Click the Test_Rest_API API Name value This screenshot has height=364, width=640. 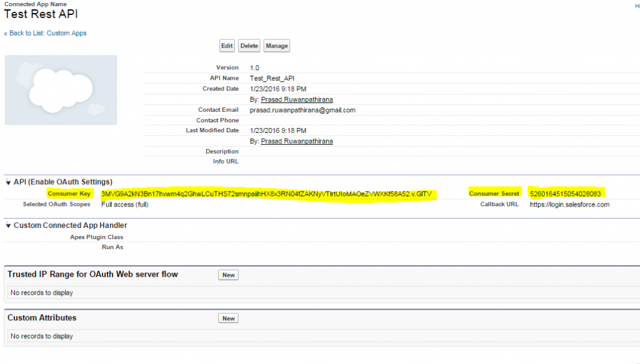(272, 78)
